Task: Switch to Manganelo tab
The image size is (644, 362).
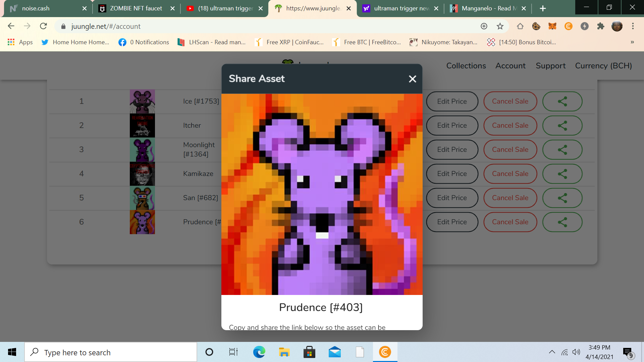Action: pos(488,8)
